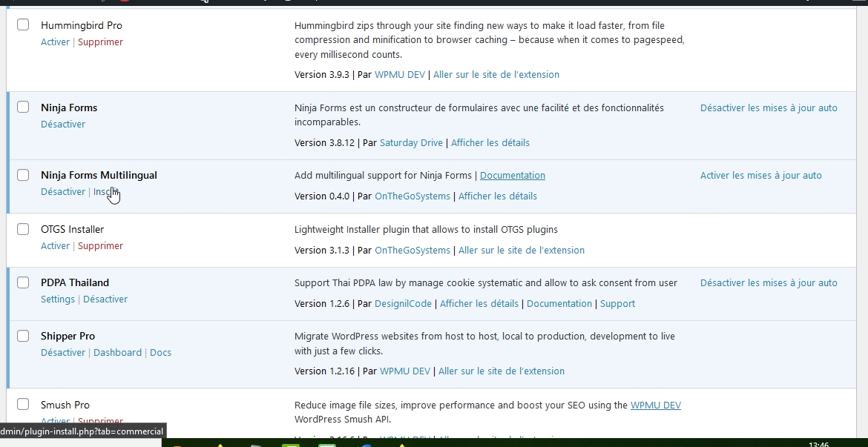Screen dimensions: 868x447
Task: Select the Ninja Forms plugin checkbox
Action: click(23, 107)
